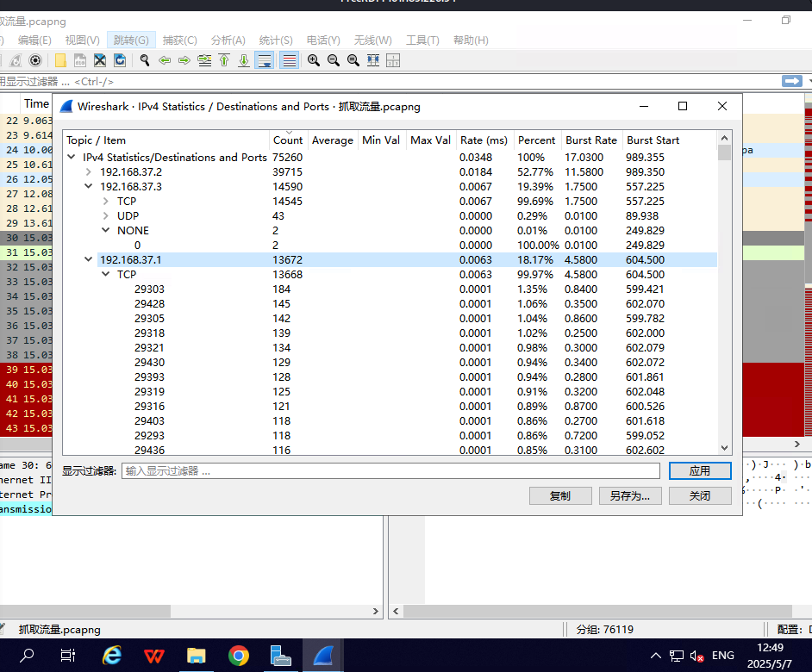Select packet 24 in the background packet list
This screenshot has width=812, height=672.
click(x=27, y=150)
